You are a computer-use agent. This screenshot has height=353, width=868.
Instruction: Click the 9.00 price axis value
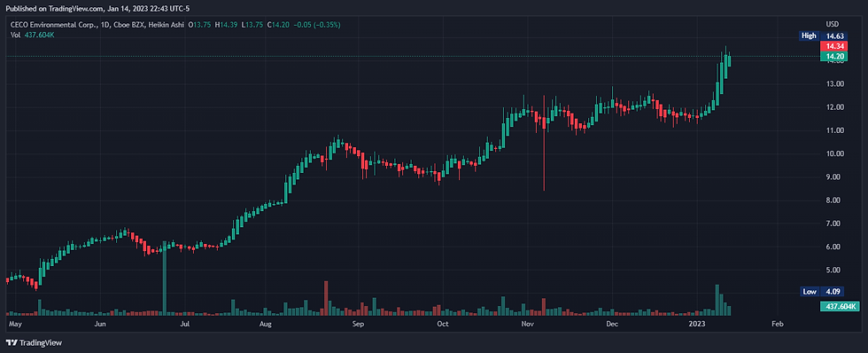tap(834, 176)
